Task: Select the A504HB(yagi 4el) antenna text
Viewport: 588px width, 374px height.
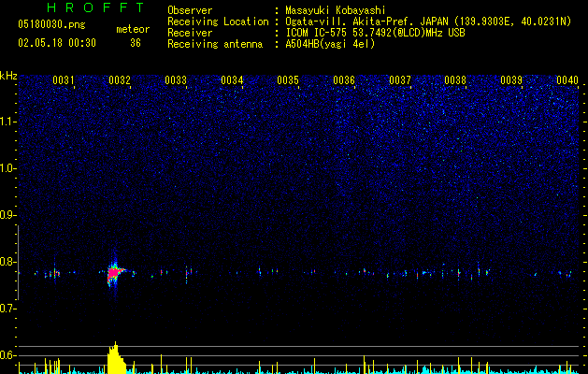Action: click(x=330, y=44)
